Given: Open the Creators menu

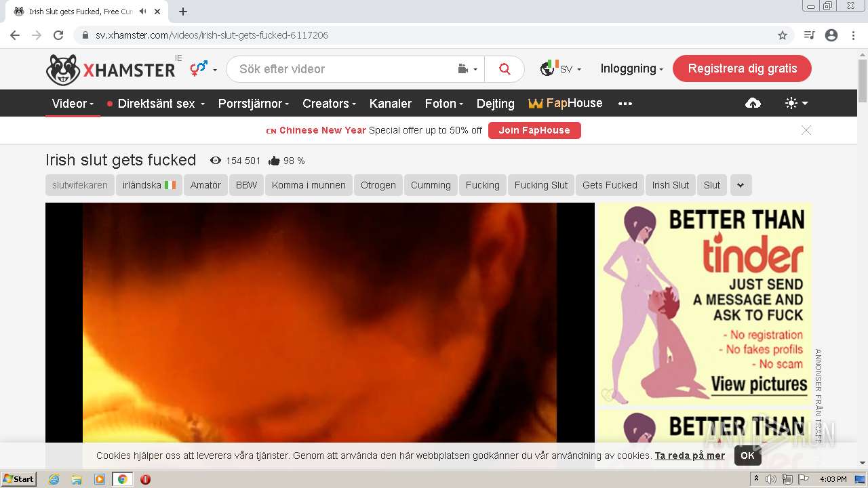Looking at the screenshot, I should pyautogui.click(x=329, y=104).
